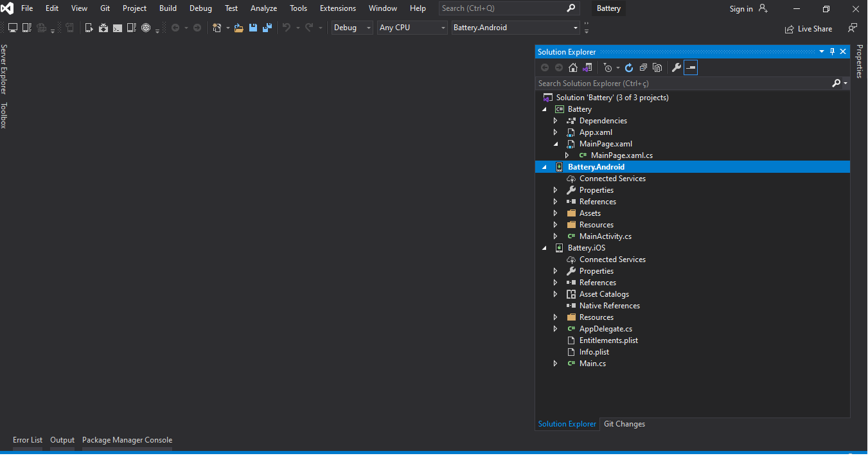Select the Collapse All icon in Solution Explorer
This screenshot has width=868, height=458.
[643, 67]
